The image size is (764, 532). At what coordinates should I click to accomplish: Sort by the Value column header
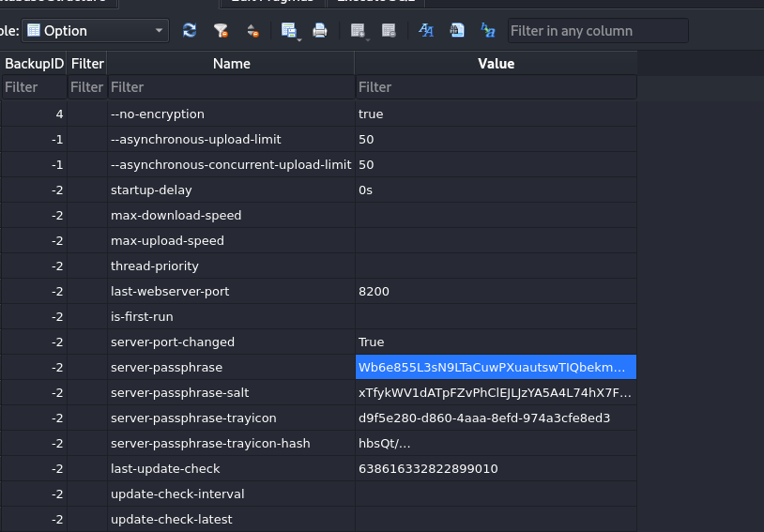pos(496,64)
